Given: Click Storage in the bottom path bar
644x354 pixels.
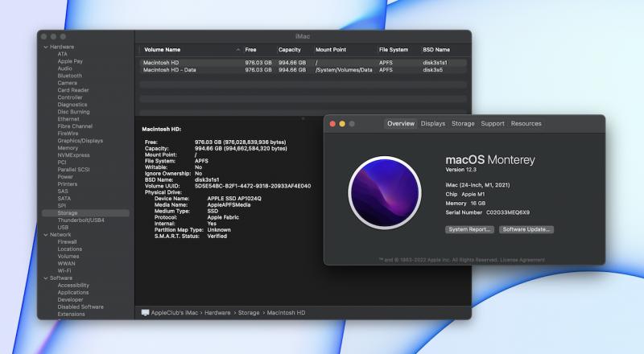Looking at the screenshot, I should (x=249, y=313).
